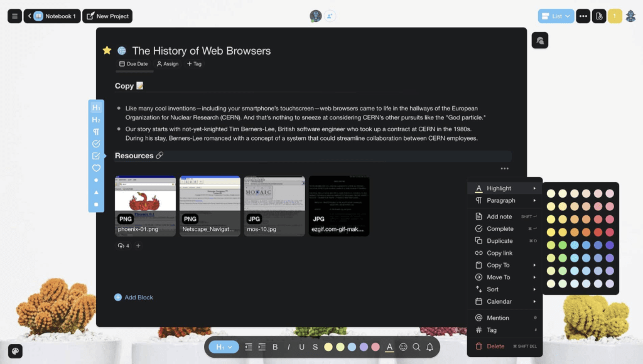Viewport: 643px width, 364px height.
Task: Choose the heart block style in sidebar
Action: (96, 168)
